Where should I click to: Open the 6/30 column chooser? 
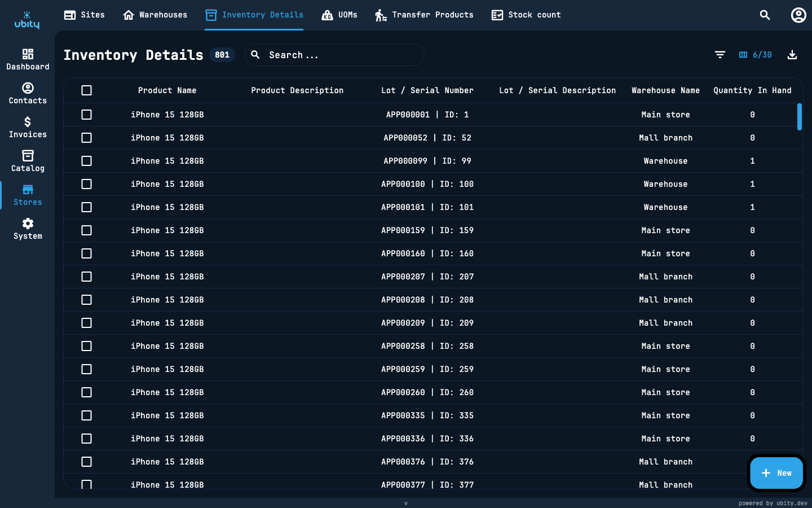click(756, 55)
